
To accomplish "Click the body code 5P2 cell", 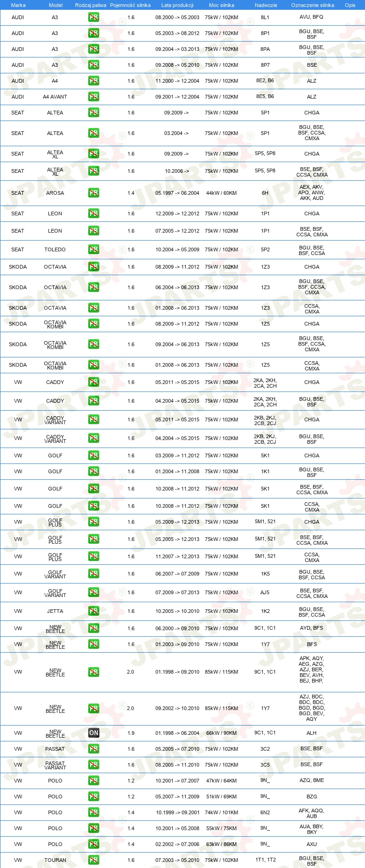I will coord(265,249).
